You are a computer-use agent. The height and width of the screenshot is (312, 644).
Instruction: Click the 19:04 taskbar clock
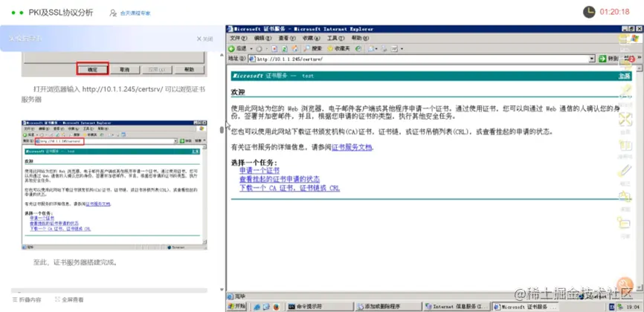tap(633, 307)
